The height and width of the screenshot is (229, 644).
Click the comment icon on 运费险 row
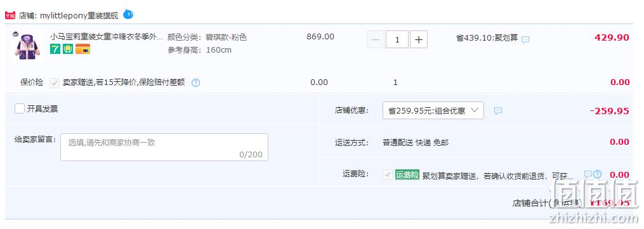pos(588,174)
